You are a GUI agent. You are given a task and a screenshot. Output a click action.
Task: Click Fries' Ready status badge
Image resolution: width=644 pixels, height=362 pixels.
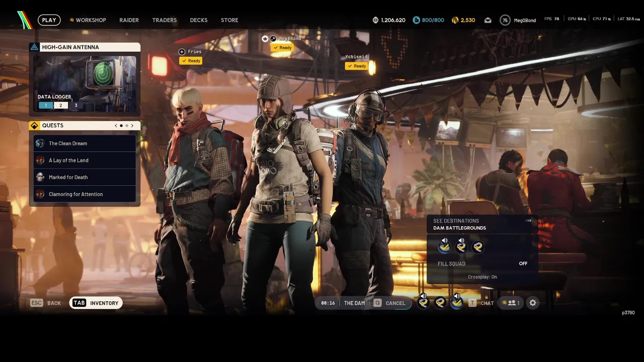tap(191, 61)
